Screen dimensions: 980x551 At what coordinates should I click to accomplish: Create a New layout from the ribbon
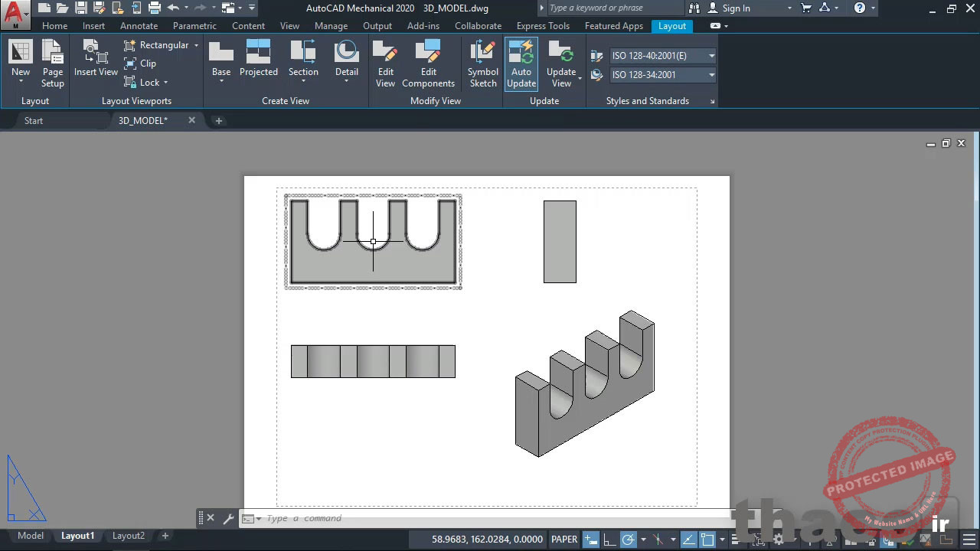tap(21, 61)
